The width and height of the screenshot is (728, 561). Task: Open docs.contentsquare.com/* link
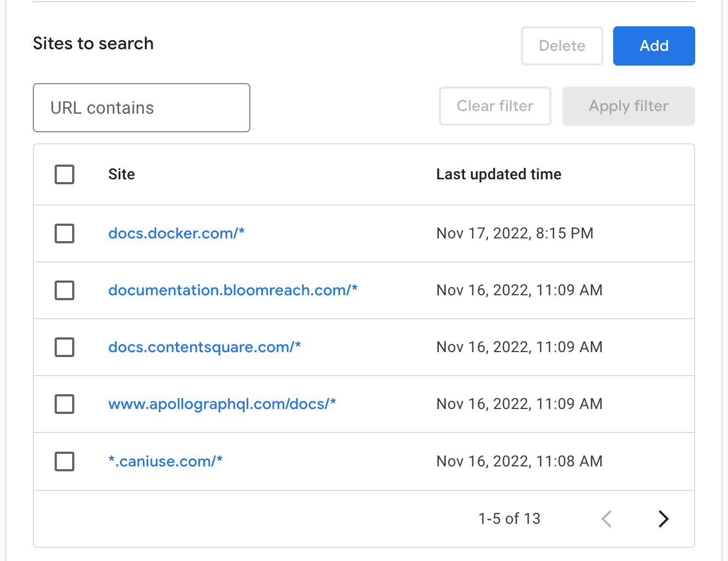[x=204, y=347]
